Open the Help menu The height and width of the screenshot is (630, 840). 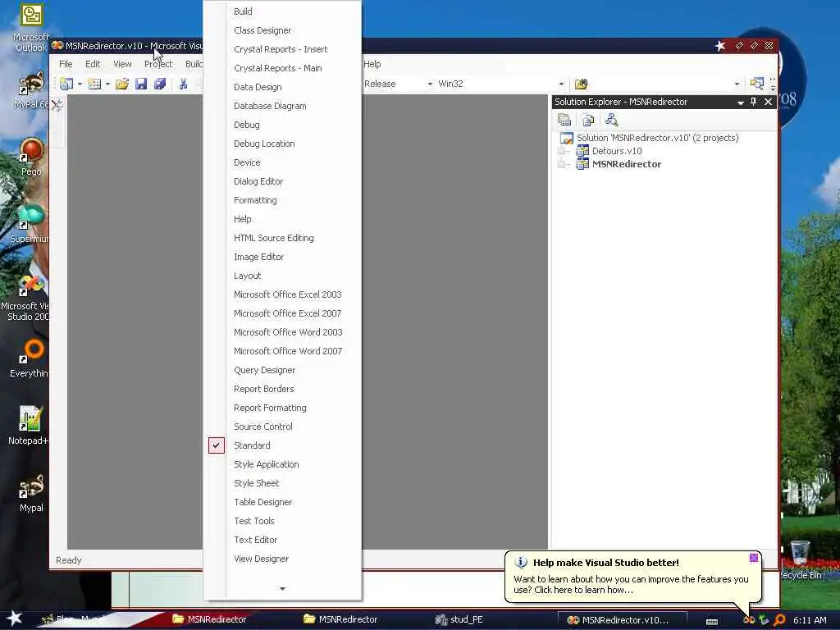click(372, 64)
